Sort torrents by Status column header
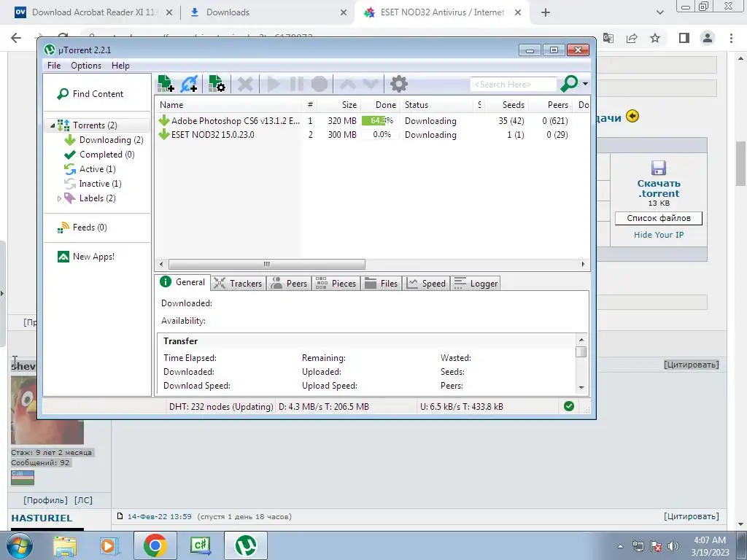The height and width of the screenshot is (560, 747). click(438, 105)
